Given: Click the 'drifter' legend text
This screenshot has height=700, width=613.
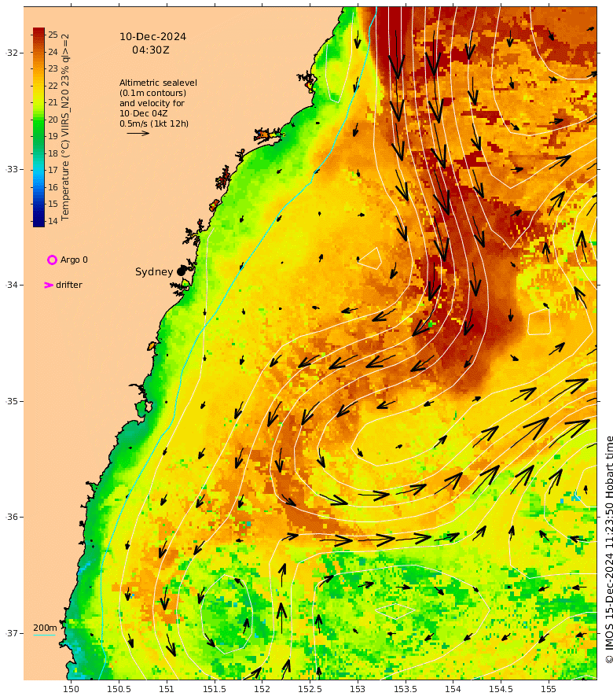Looking at the screenshot, I should click(x=69, y=285).
